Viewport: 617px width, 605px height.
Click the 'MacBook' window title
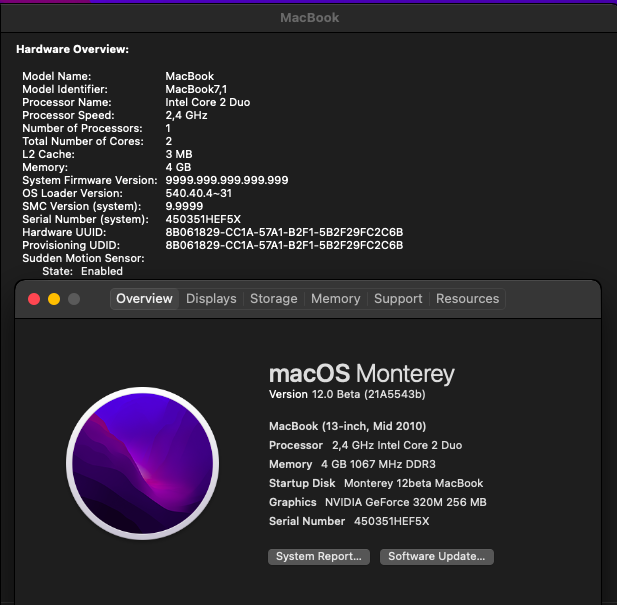point(309,18)
